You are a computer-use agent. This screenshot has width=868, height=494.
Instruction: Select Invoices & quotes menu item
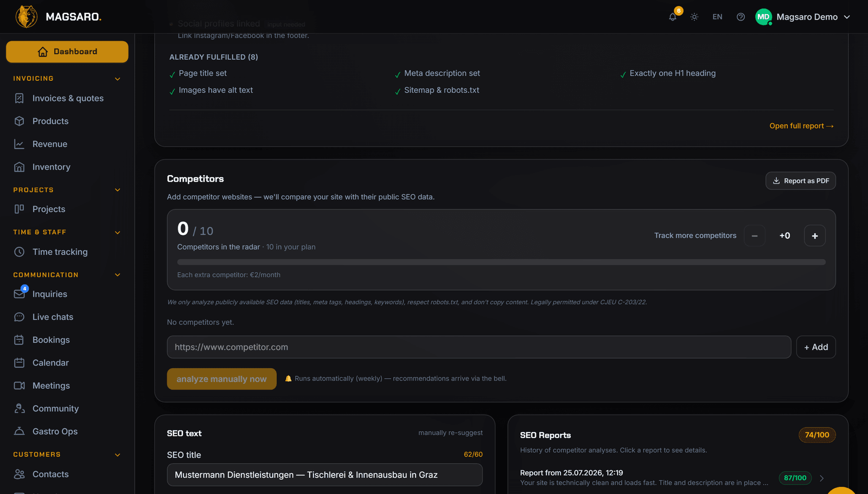point(67,98)
